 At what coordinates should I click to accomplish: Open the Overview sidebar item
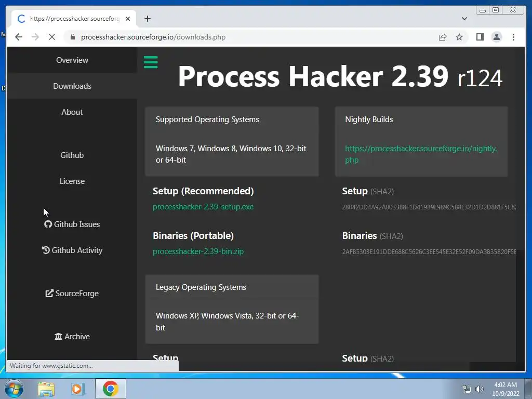pyautogui.click(x=72, y=60)
